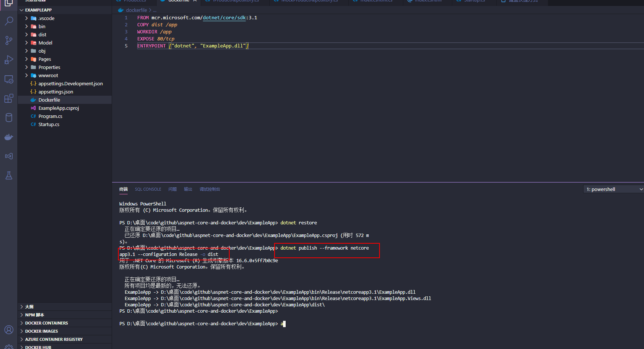644x349 pixels.
Task: Open the Remote Explorer view
Action: click(x=9, y=79)
